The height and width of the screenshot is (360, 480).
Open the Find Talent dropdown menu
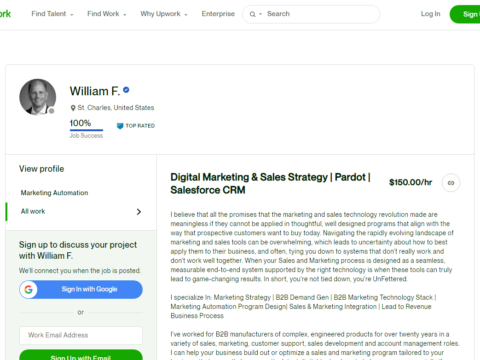(52, 14)
